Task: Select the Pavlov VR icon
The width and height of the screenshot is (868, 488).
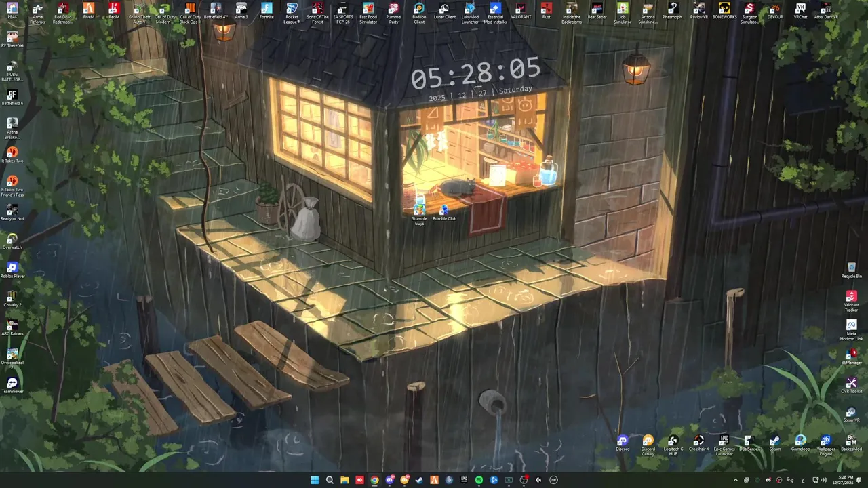Action: click(x=699, y=11)
